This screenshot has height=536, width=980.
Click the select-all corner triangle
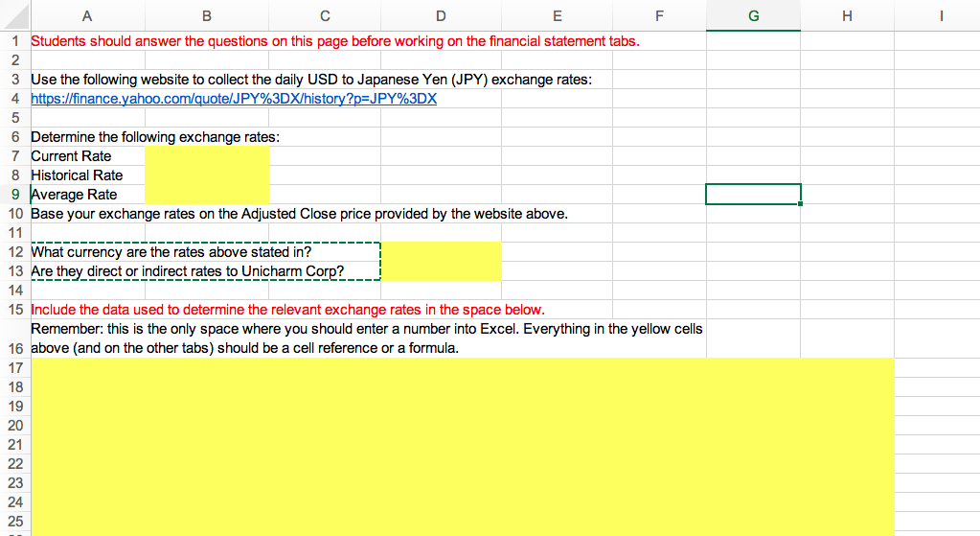[x=15, y=15]
